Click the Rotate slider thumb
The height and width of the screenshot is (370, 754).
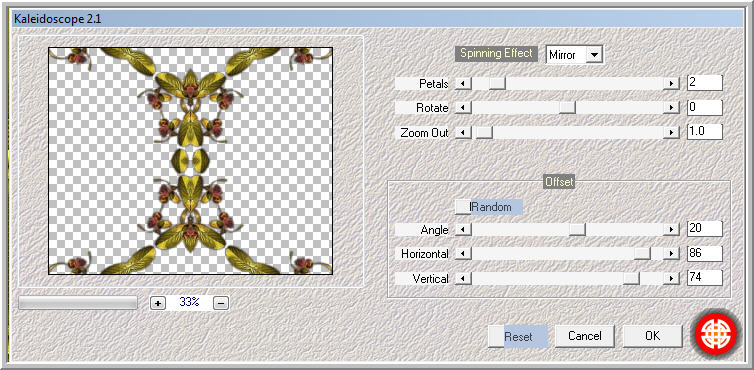[567, 108]
